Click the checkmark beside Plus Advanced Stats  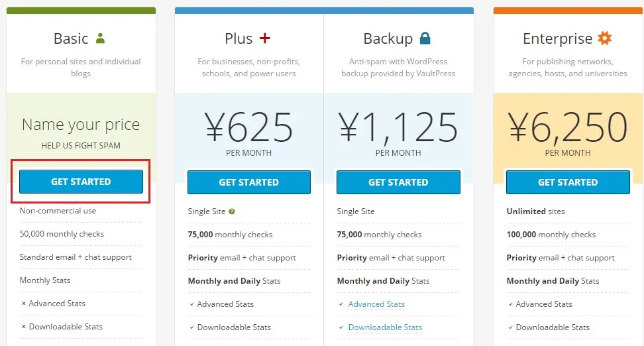pos(191,304)
